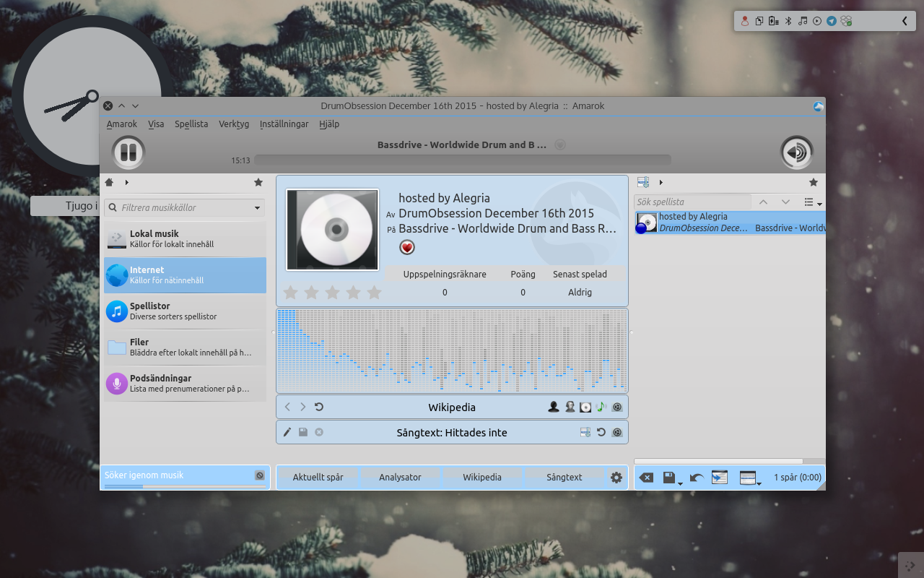Switch to Aktuellt spår applet tab

pos(318,477)
